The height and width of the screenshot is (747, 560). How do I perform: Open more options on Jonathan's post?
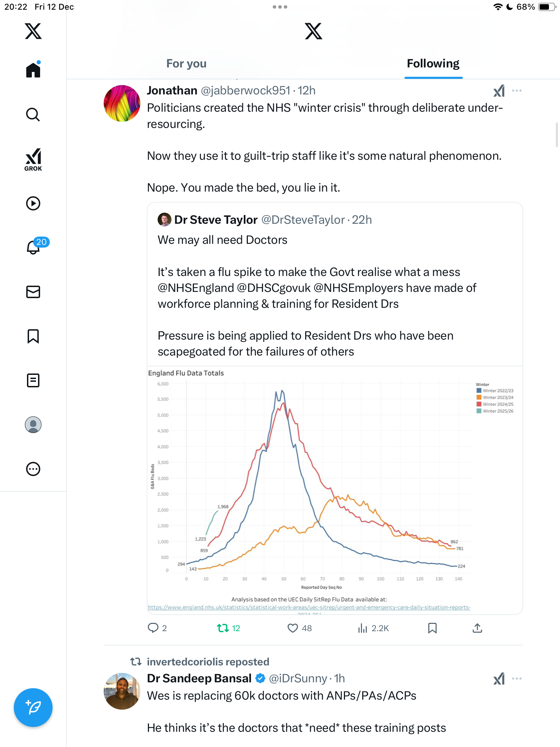(517, 91)
